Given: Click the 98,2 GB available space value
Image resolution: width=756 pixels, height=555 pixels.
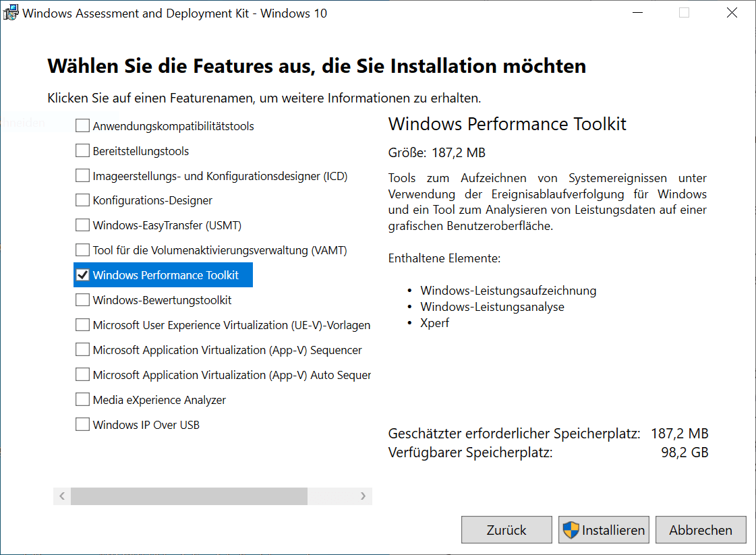Looking at the screenshot, I should tap(685, 452).
